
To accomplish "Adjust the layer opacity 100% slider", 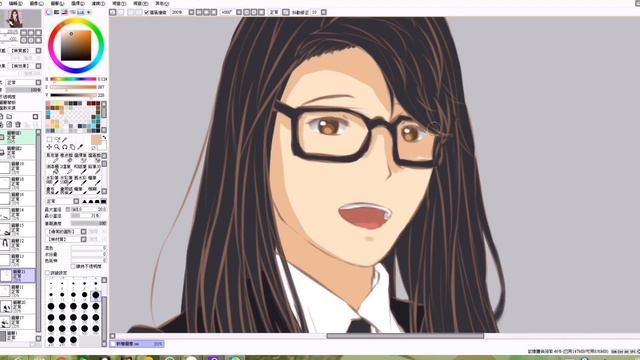I will pos(23,90).
